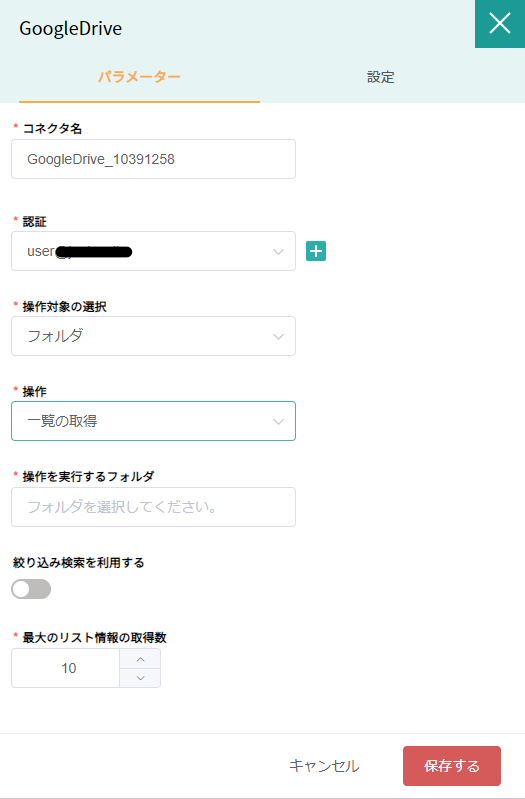
Task: Click the 保存する button
Action: click(x=452, y=766)
